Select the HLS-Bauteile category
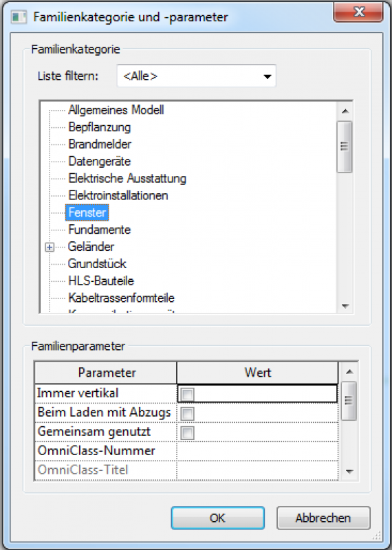 (101, 281)
